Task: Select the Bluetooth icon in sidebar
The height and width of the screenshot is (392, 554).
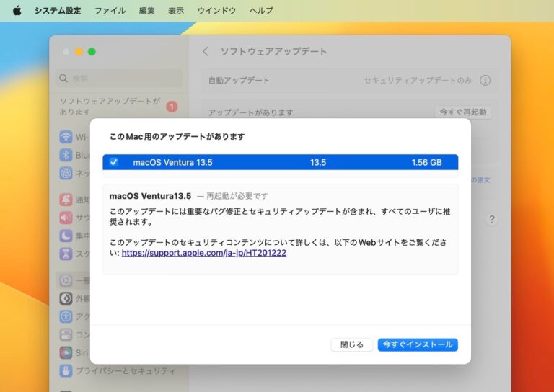Action: point(66,155)
